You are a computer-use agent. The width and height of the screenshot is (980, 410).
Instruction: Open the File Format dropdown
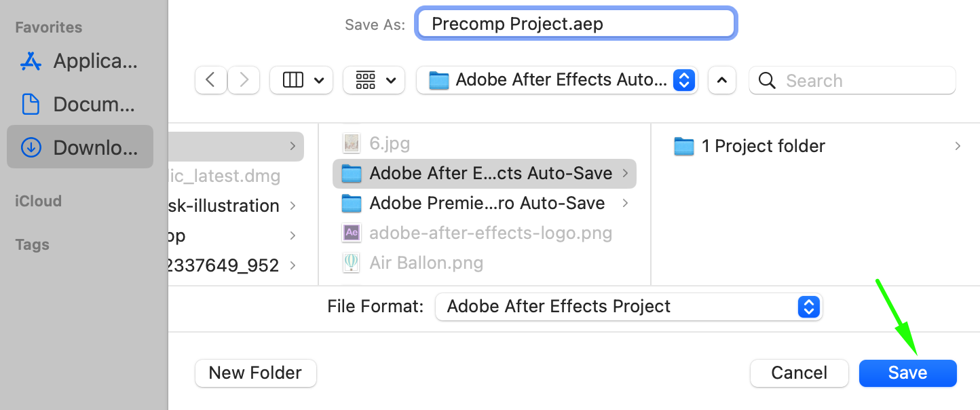point(628,307)
